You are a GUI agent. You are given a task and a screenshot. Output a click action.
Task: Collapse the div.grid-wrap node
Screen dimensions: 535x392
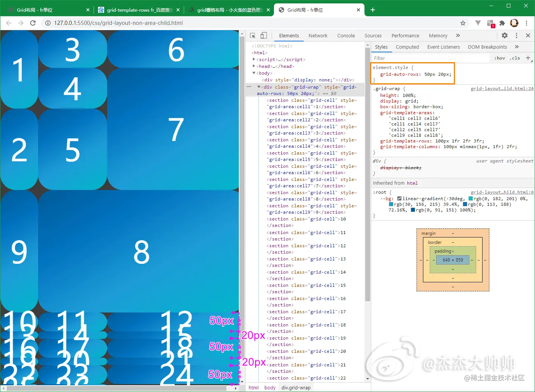(259, 87)
